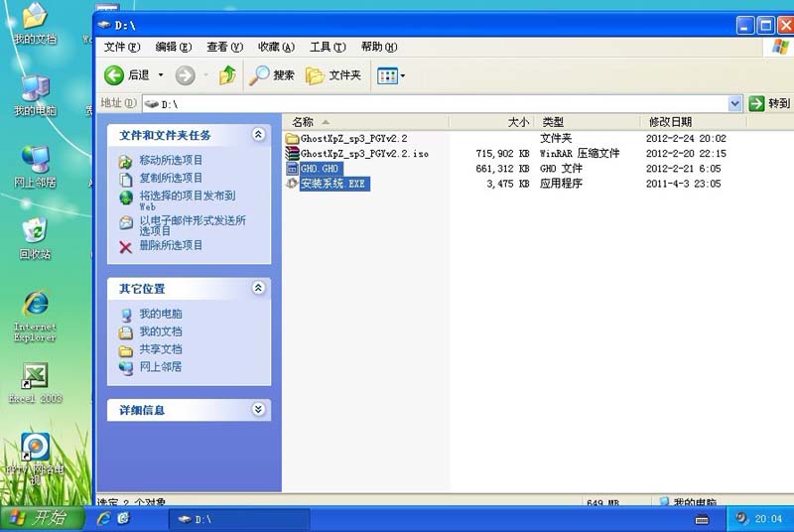Click Move selected items (移动所选项目) icon
Image resolution: width=794 pixels, height=532 pixels.
[x=126, y=162]
